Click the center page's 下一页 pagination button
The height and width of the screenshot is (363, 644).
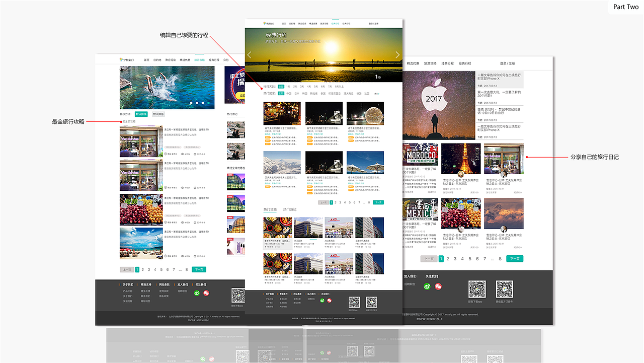point(378,202)
